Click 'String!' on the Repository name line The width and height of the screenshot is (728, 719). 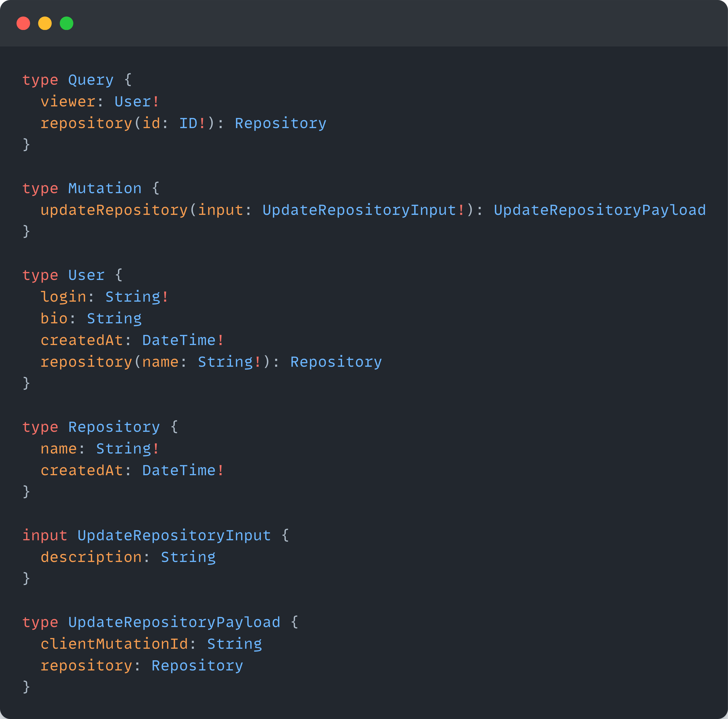[128, 449]
